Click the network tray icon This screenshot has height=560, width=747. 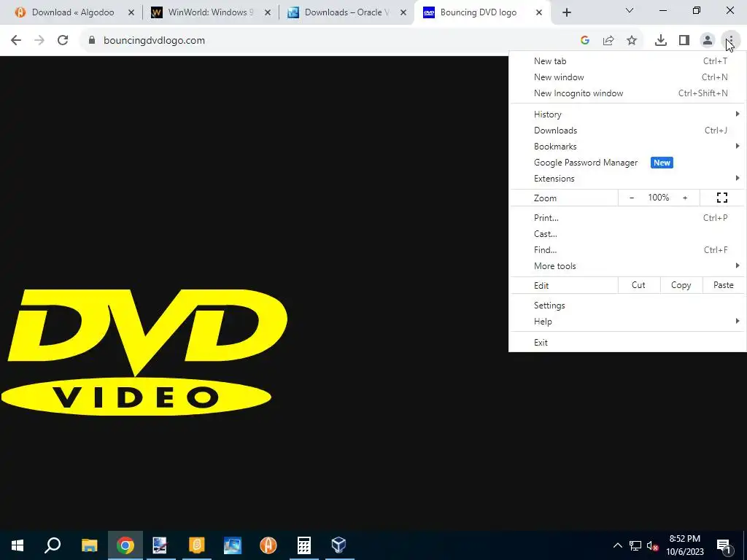point(635,545)
